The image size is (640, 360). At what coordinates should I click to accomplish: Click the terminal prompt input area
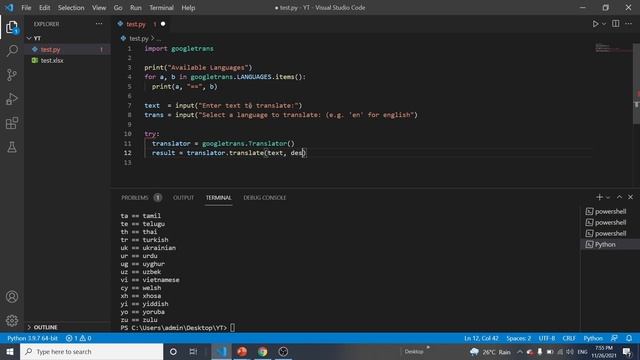(x=232, y=328)
